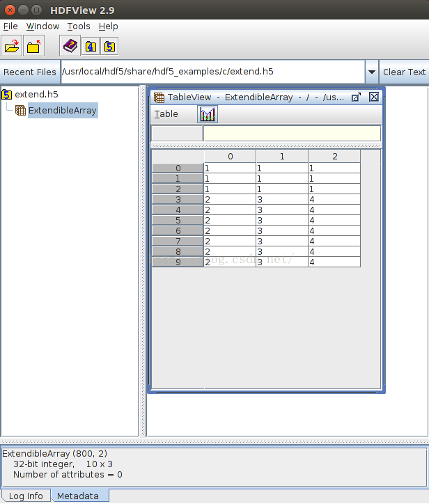Close the TableView internal frame

[x=374, y=97]
